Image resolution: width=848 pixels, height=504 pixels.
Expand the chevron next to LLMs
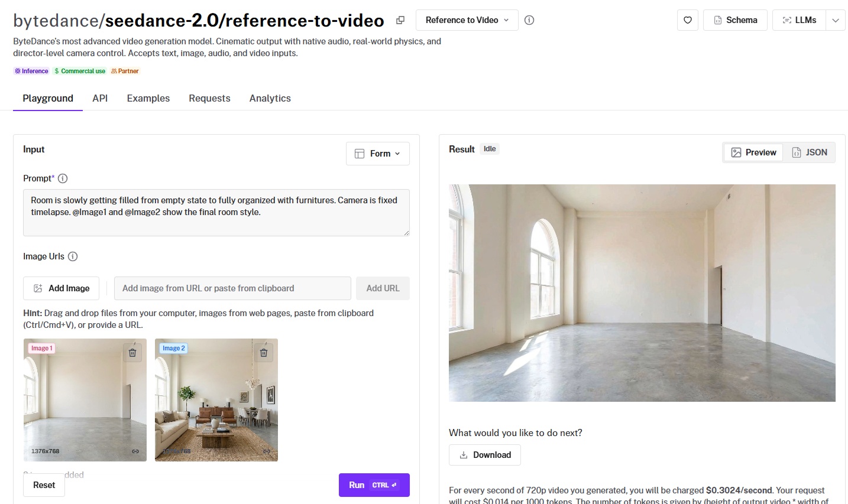click(835, 20)
